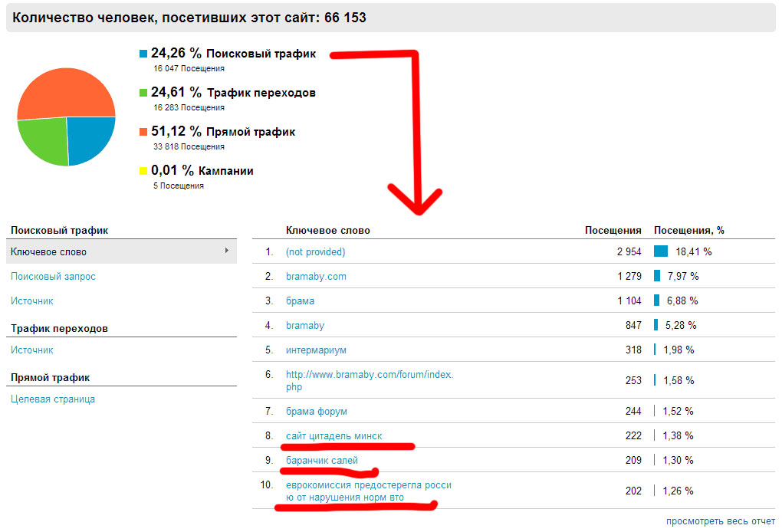Click the 847 visits value
The image size is (782, 532).
(x=633, y=326)
